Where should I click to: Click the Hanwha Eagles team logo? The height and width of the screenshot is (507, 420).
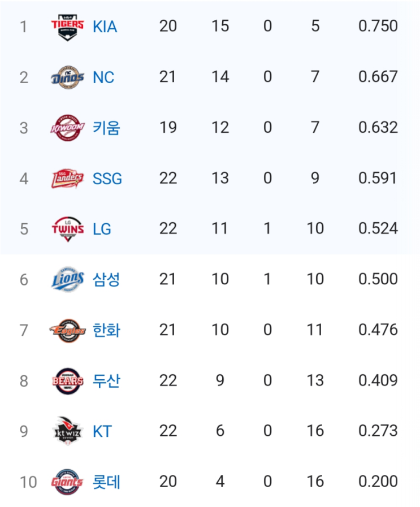click(68, 330)
